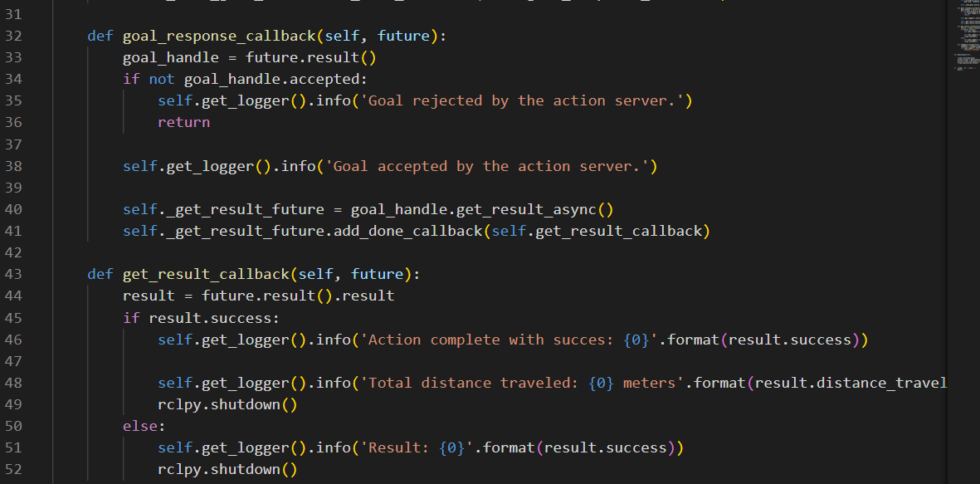980x484 pixels.
Task: Click line number 50 beside else
Action: (13, 426)
